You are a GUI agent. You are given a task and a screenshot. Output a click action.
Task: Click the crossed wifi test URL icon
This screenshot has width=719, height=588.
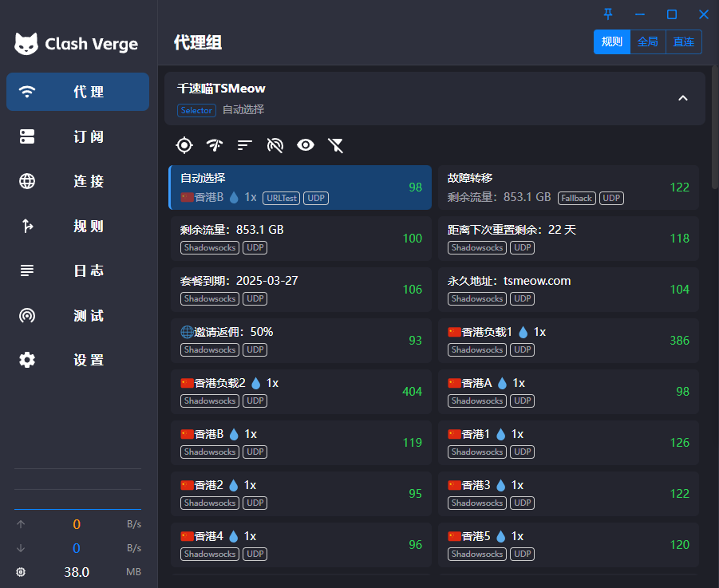click(x=275, y=145)
